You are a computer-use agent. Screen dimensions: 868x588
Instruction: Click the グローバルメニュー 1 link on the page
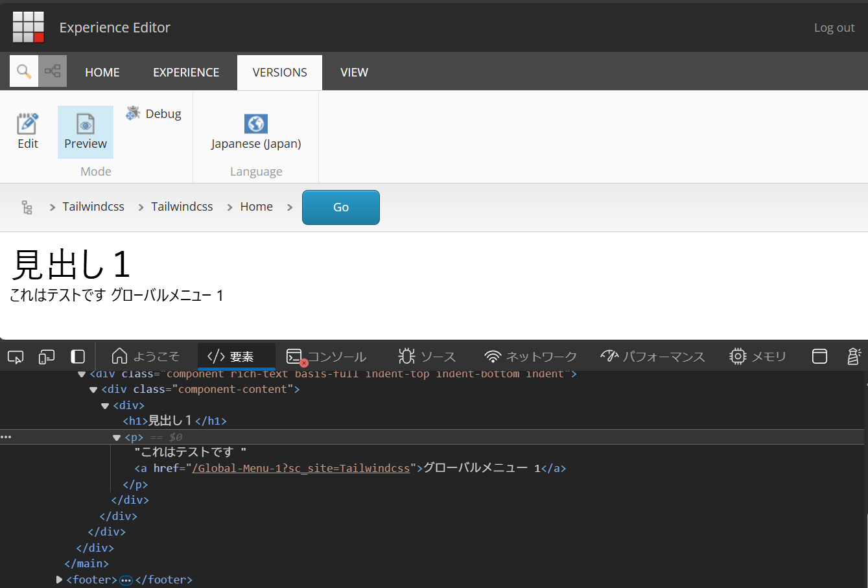pyautogui.click(x=167, y=296)
